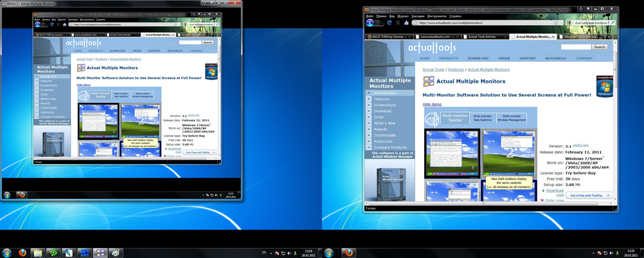Open the Закладки menu in right Firefox
The width and height of the screenshot is (644, 258).
click(x=418, y=16)
